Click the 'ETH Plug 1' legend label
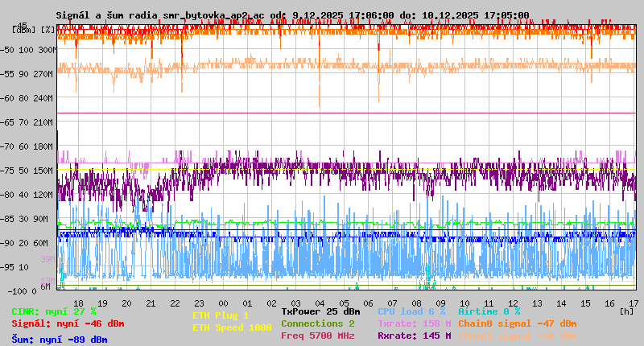The height and width of the screenshot is (346, 644). click(221, 315)
